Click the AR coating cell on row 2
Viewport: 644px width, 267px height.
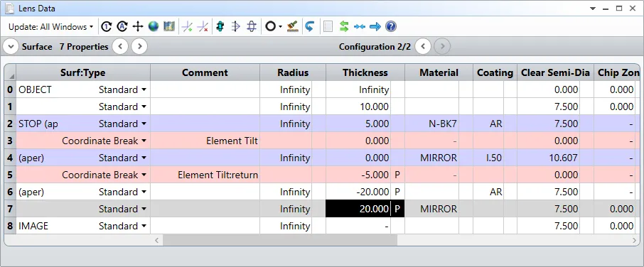coord(488,124)
